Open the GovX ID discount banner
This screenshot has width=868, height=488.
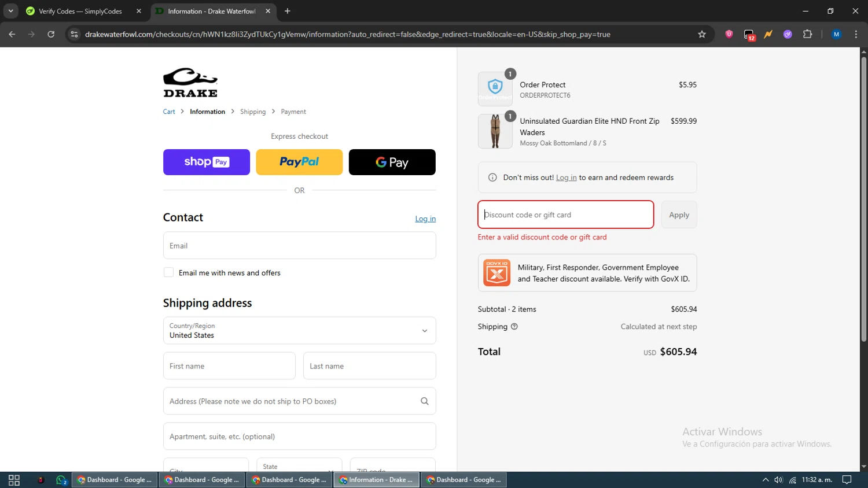click(587, 273)
